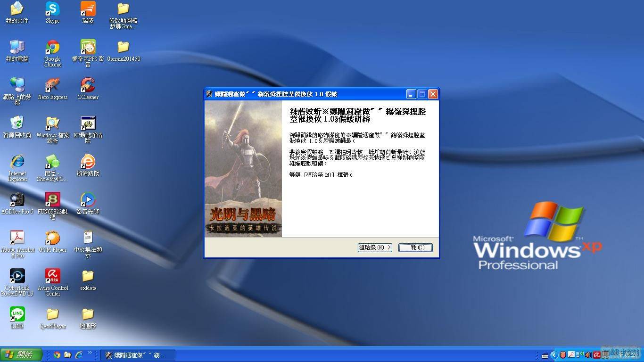
Task: Launch the LINE app
Action: pyautogui.click(x=17, y=318)
